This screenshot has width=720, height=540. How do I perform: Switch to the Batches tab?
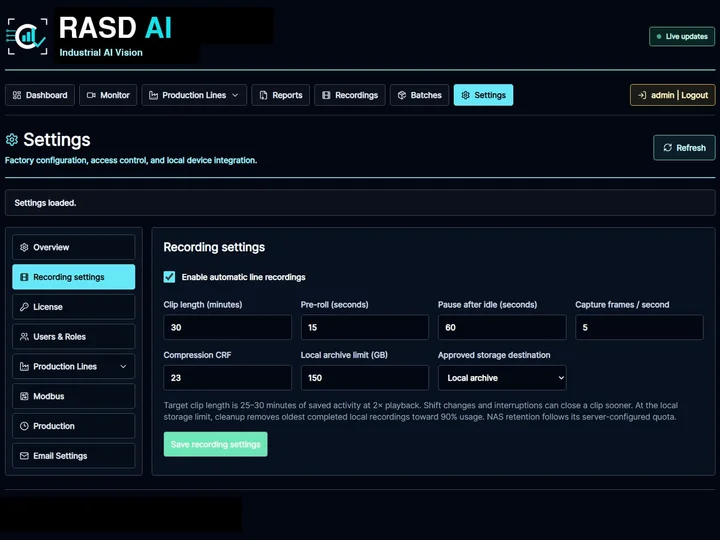click(x=419, y=95)
